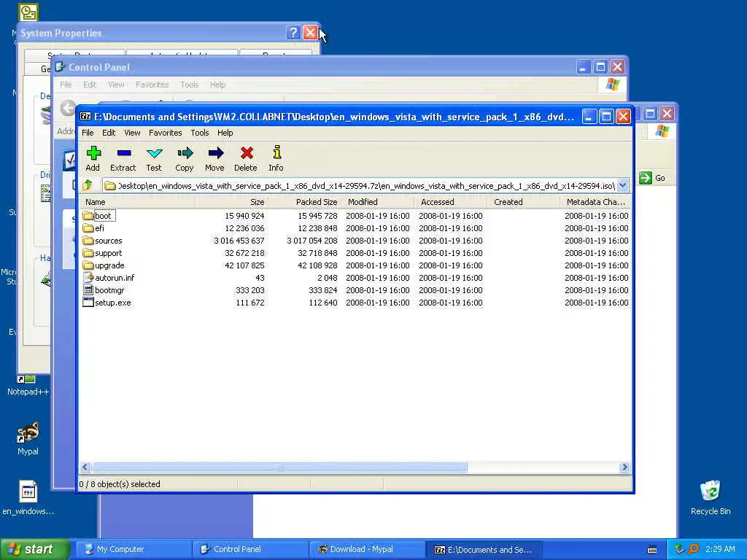Select the efi folder icon
Image resolution: width=747 pixels, height=560 pixels.
pyautogui.click(x=88, y=228)
